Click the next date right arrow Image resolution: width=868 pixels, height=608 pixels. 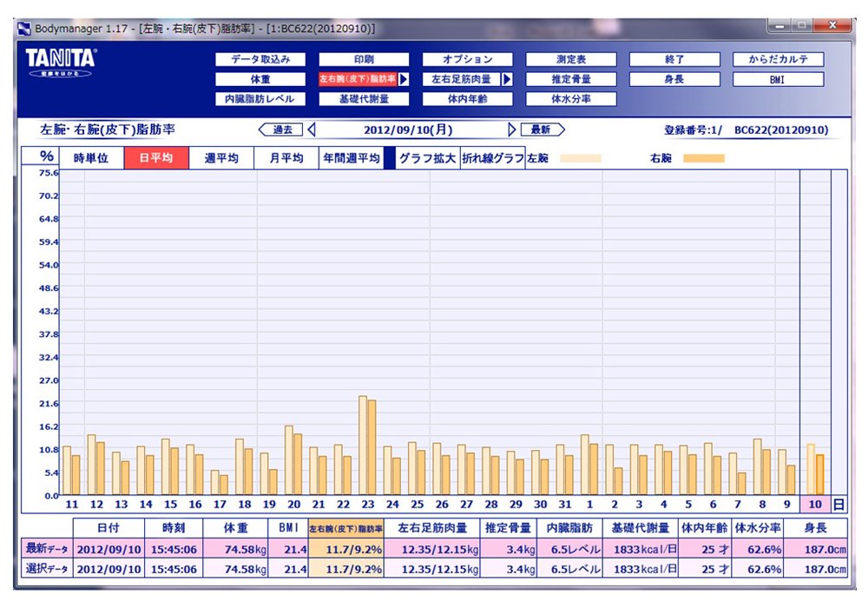point(512,130)
